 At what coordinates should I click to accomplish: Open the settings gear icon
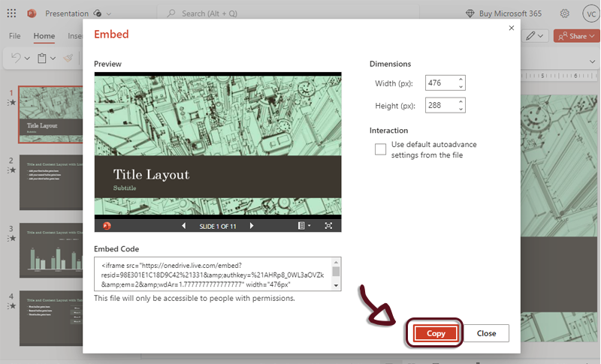[564, 14]
